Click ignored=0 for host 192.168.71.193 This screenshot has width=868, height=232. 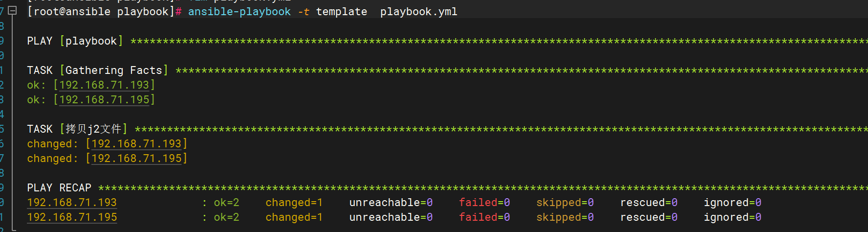point(733,203)
